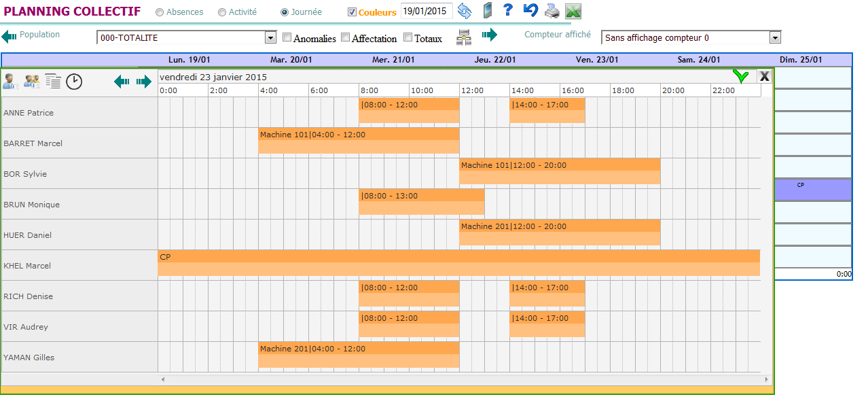Click the refresh planning icon
The height and width of the screenshot is (399, 868).
point(464,11)
